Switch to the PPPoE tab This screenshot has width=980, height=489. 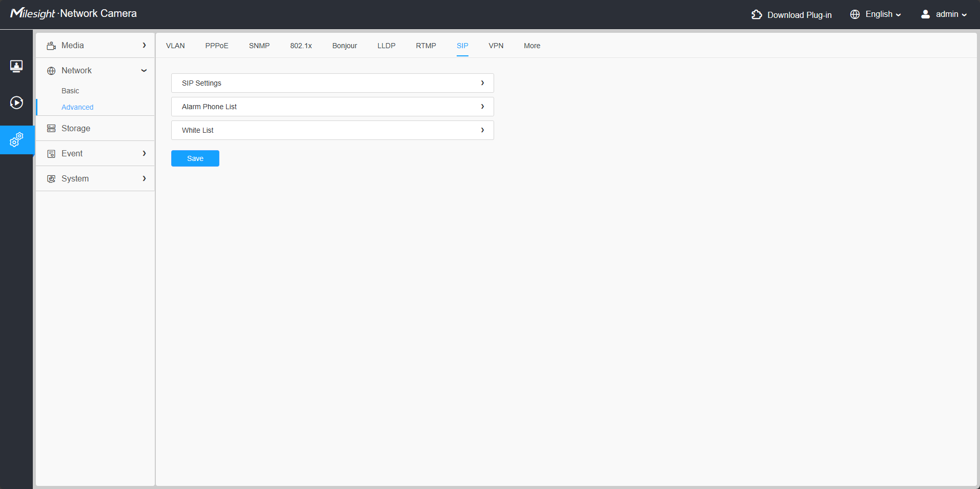[x=217, y=46]
